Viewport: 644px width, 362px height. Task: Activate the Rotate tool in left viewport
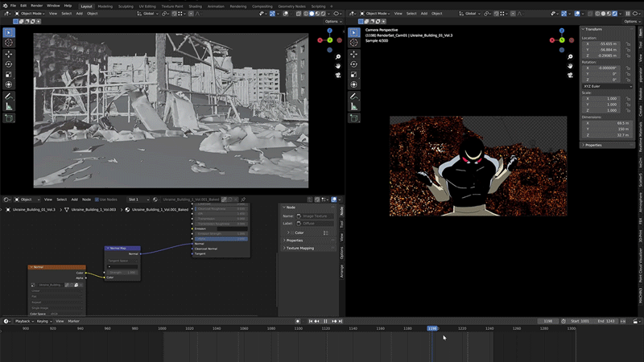pos(9,64)
